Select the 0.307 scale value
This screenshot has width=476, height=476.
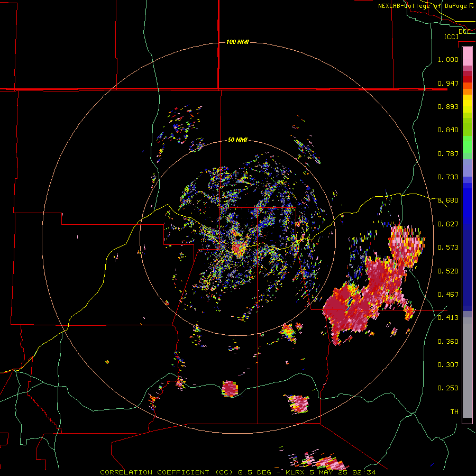click(448, 364)
